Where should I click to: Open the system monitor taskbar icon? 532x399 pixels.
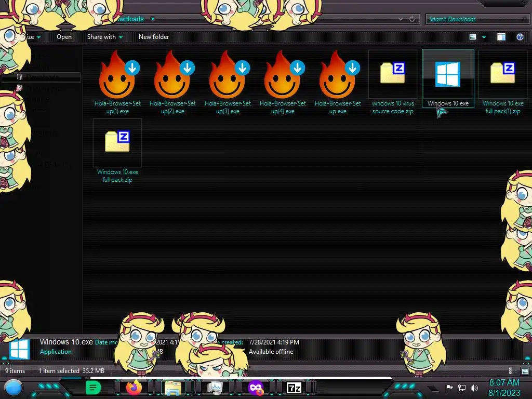coord(215,388)
